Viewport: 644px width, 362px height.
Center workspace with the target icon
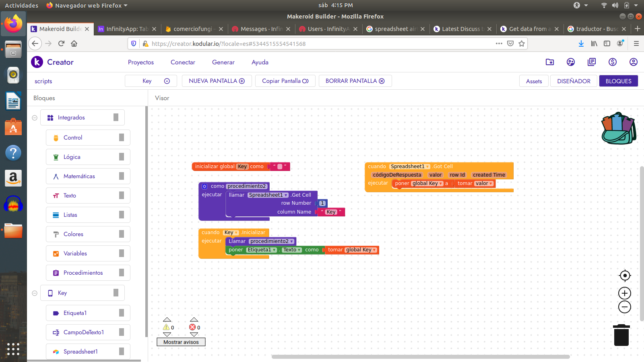[625, 276]
